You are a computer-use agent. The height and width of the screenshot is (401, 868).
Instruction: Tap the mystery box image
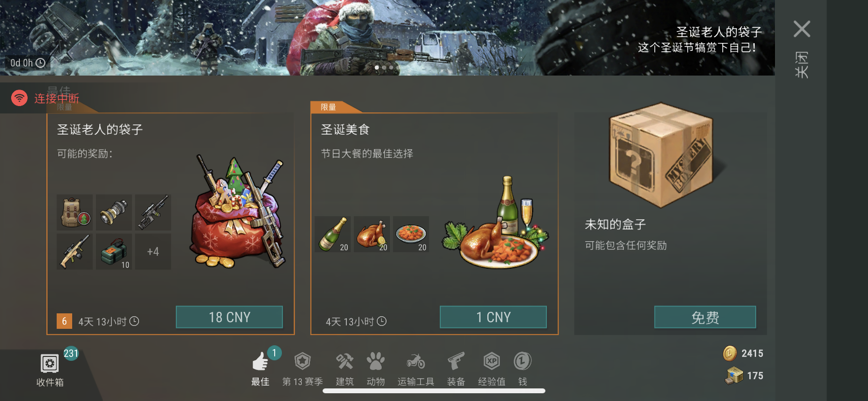pyautogui.click(x=661, y=155)
